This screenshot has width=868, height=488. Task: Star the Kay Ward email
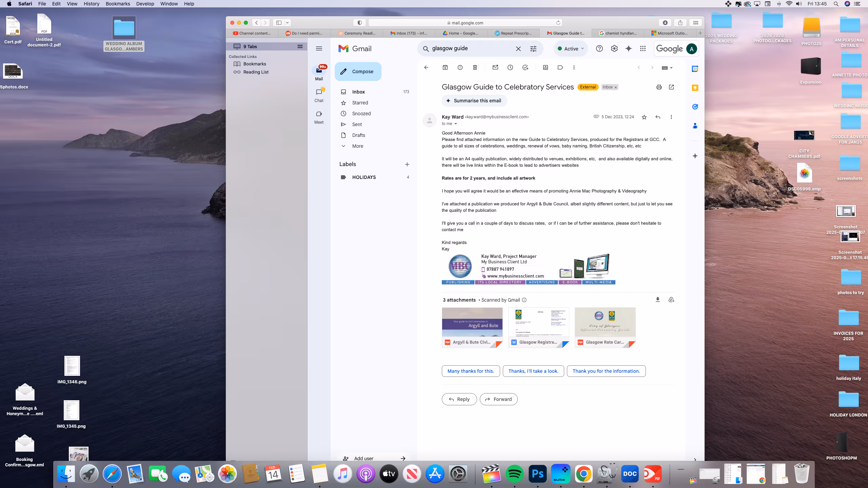pos(644,117)
